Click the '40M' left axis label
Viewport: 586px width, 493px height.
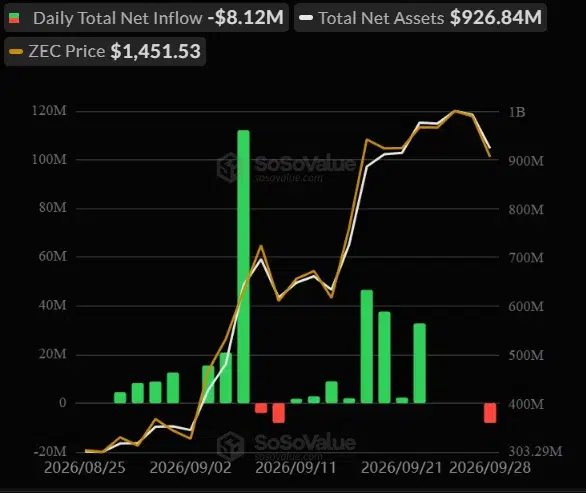point(53,305)
